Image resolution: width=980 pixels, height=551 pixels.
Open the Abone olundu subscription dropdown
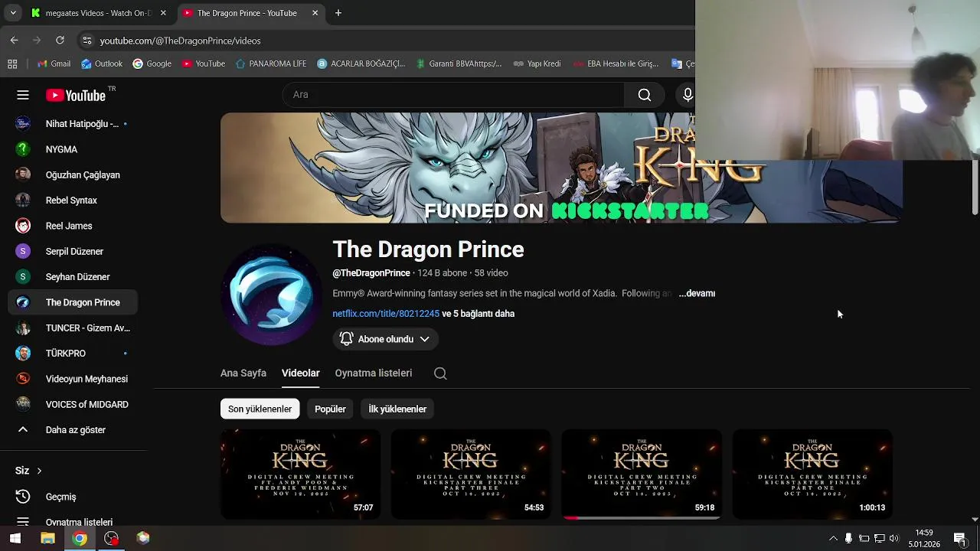click(385, 339)
